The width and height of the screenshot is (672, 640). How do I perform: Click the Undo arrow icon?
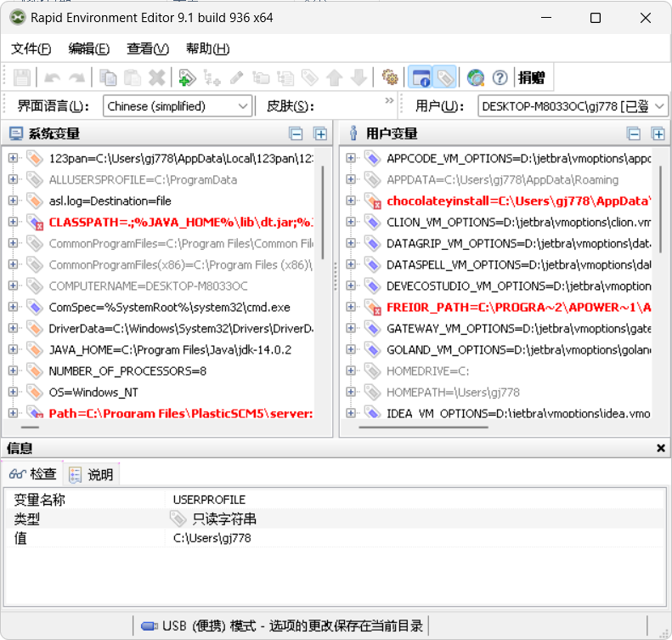click(53, 77)
